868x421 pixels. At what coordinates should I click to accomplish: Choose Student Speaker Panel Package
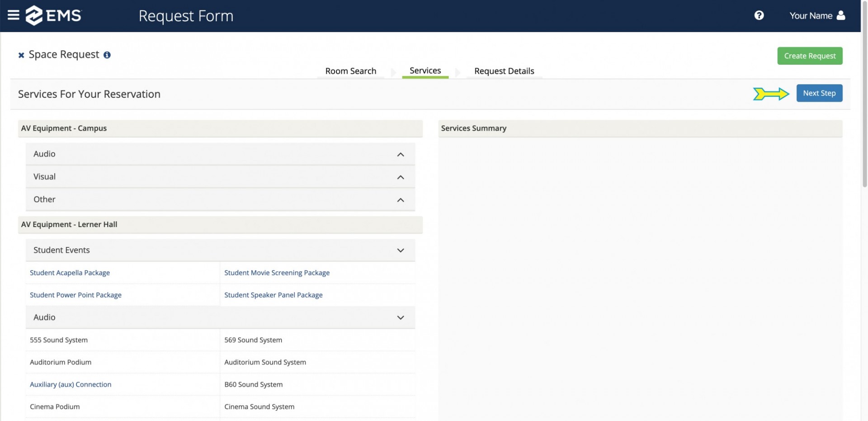pos(274,295)
